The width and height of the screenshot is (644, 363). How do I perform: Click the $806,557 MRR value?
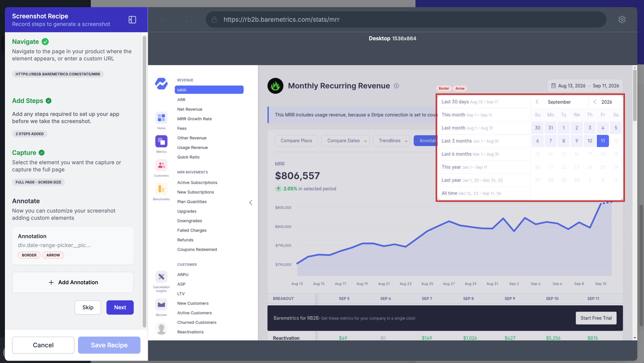(297, 176)
